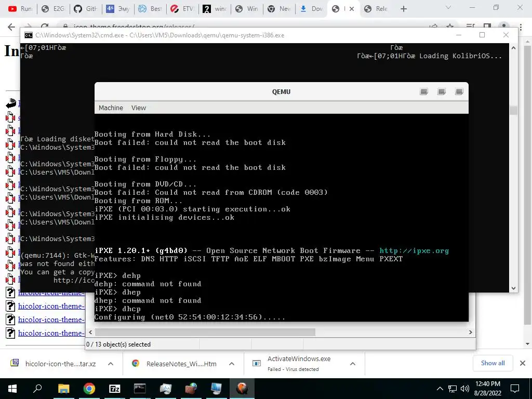Open taskbar Search
This screenshot has width=532, height=399.
37,389
